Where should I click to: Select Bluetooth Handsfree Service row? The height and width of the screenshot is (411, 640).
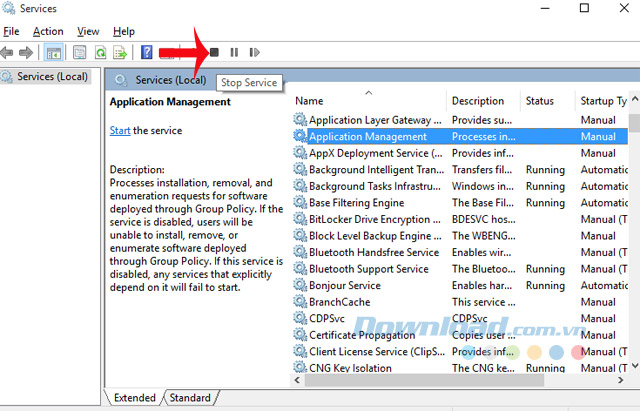click(x=460, y=252)
